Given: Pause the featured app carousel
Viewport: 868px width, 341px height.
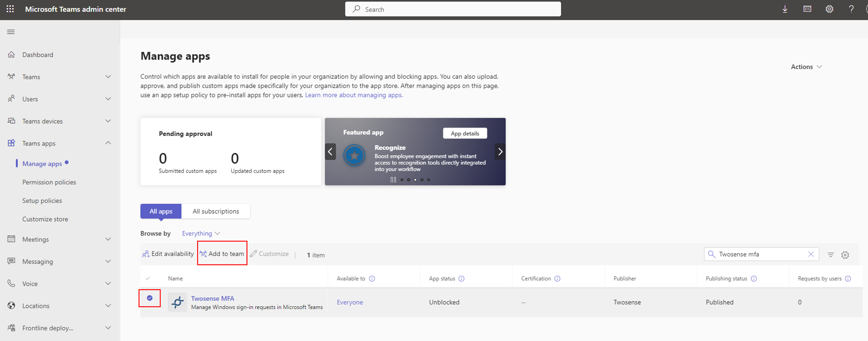Looking at the screenshot, I should pyautogui.click(x=393, y=179).
